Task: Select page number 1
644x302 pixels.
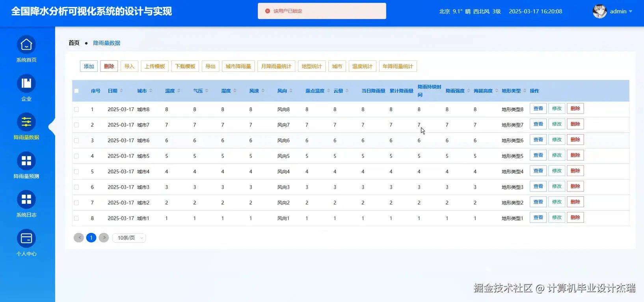Action: coord(91,238)
